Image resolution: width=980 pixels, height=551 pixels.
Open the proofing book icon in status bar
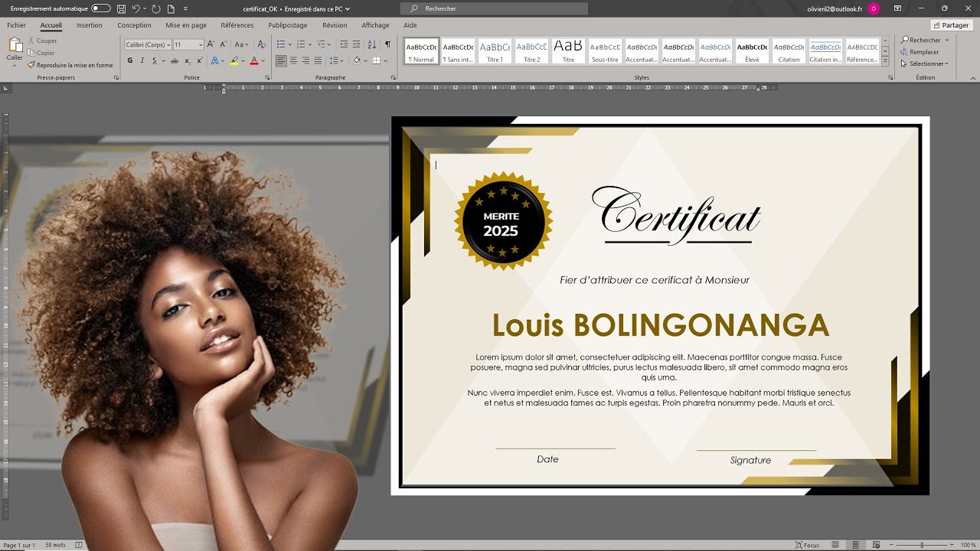click(78, 545)
